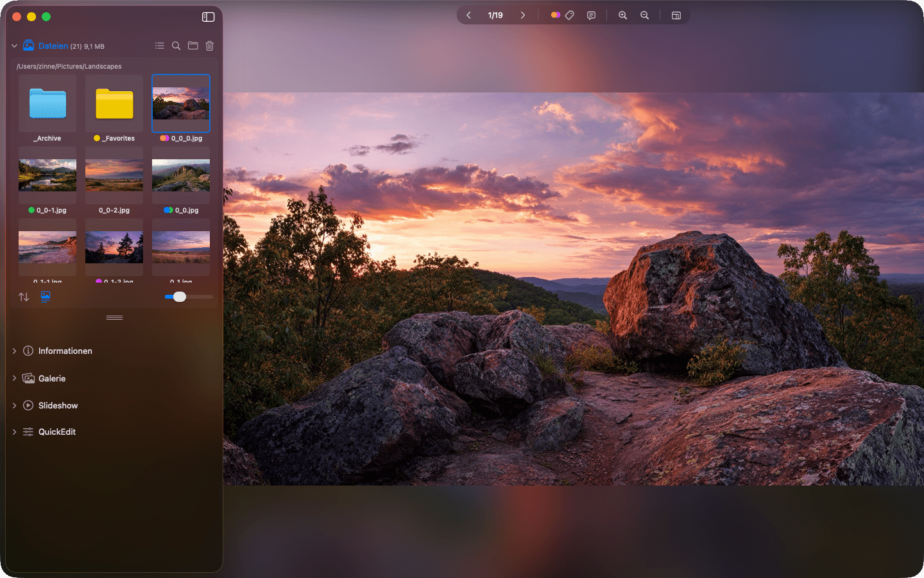
Task: Open a folder using the folder icon
Action: [x=193, y=46]
